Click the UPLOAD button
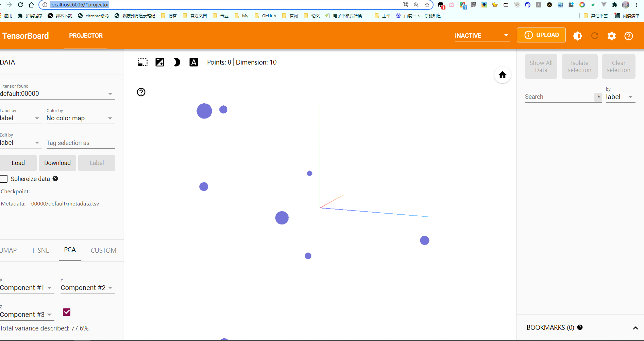Image resolution: width=644 pixels, height=341 pixels. click(x=541, y=35)
